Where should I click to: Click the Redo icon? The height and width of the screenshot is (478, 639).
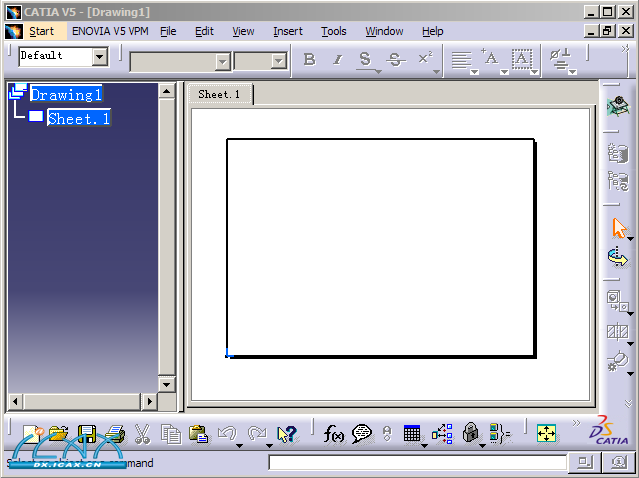click(257, 434)
